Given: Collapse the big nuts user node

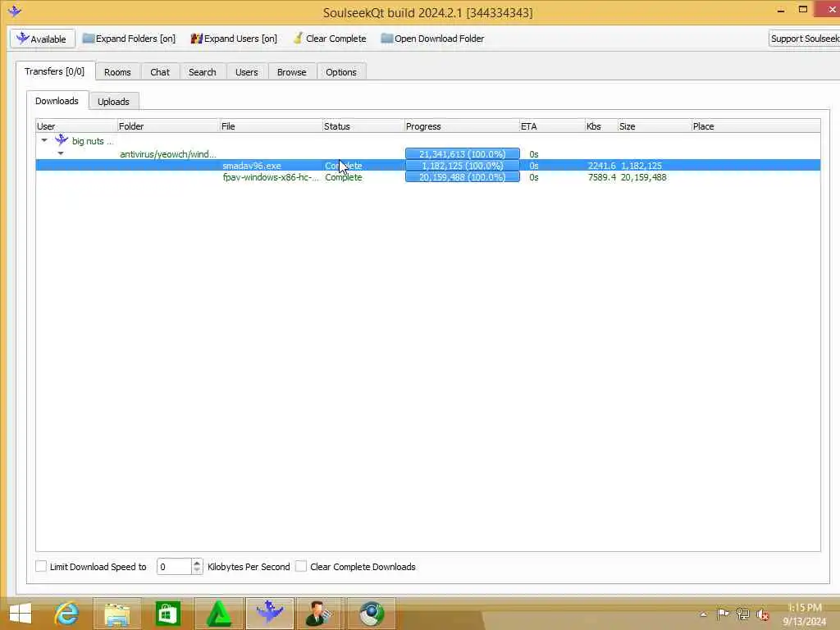Looking at the screenshot, I should (x=44, y=140).
